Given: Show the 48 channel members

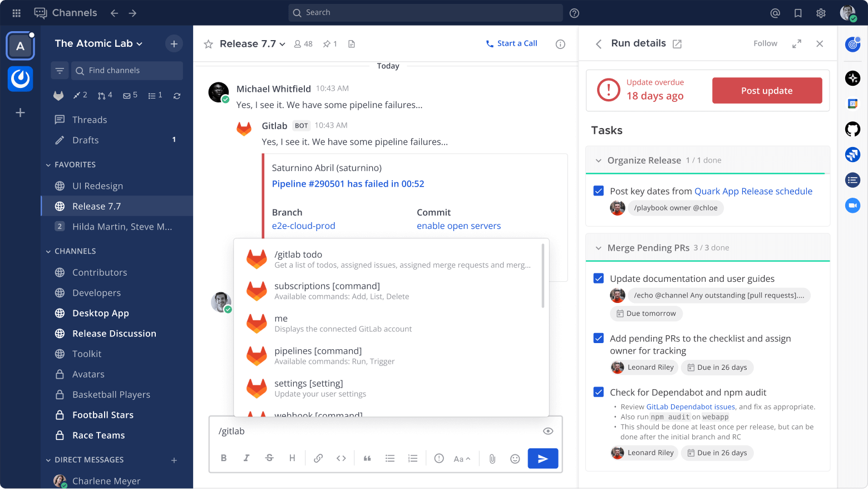Looking at the screenshot, I should [303, 44].
